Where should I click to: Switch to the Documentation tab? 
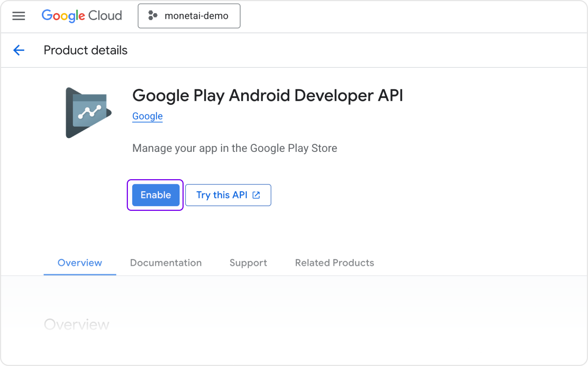click(166, 263)
